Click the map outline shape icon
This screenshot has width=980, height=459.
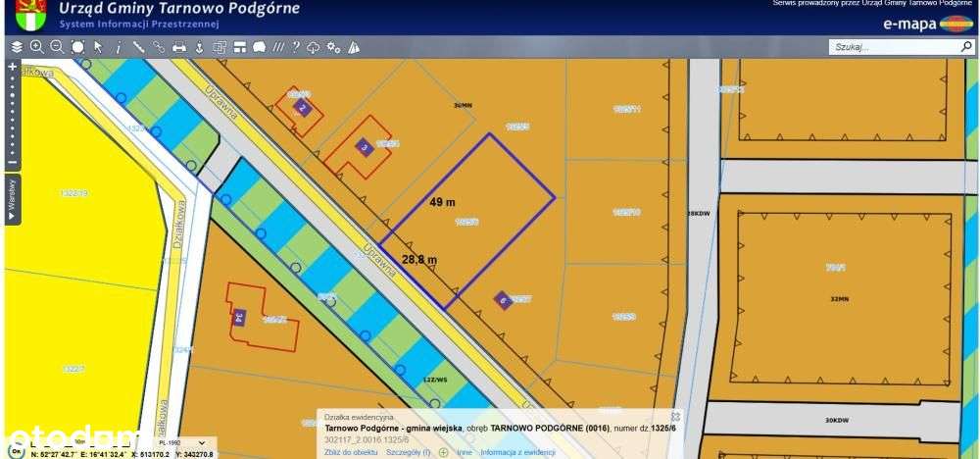pos(260,47)
